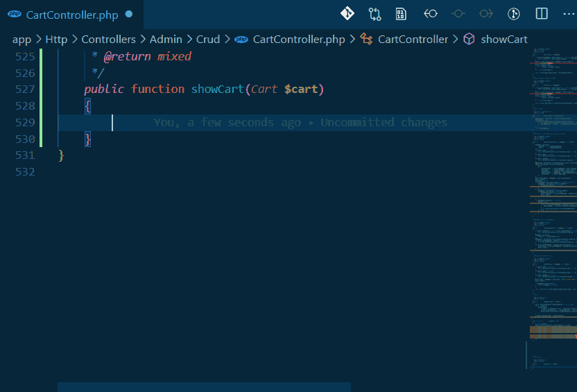Open the Controllers breadcrumb folder
Image resolution: width=577 pixels, height=392 pixels.
[x=109, y=40]
